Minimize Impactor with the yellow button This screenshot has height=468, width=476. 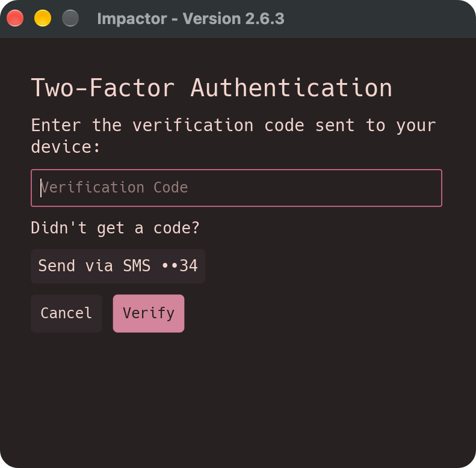click(x=43, y=18)
